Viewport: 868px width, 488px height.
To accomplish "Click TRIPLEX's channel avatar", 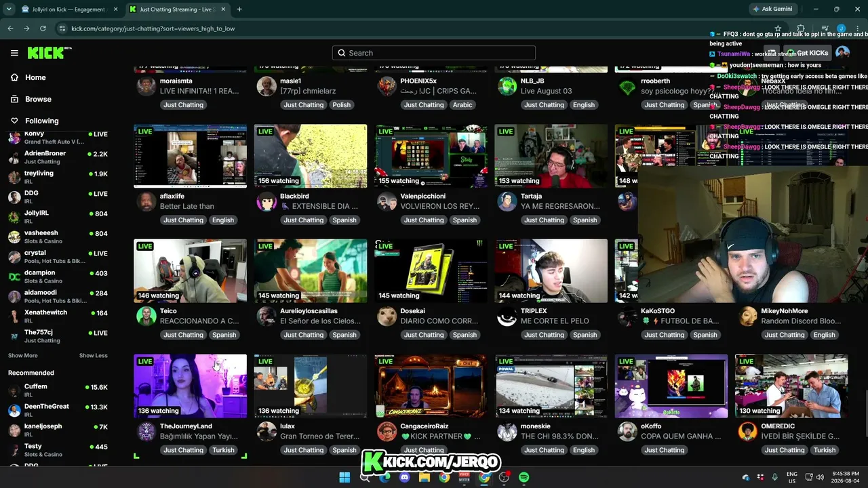I will (507, 317).
